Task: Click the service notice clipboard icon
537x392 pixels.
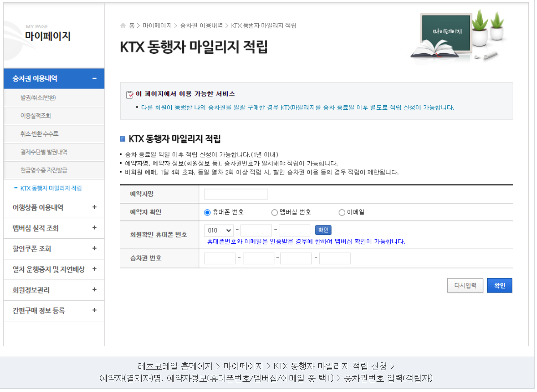Action: tap(130, 95)
